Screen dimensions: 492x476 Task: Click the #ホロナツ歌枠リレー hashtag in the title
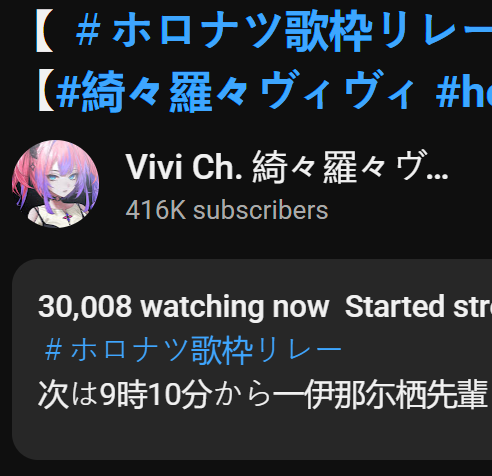tap(284, 31)
